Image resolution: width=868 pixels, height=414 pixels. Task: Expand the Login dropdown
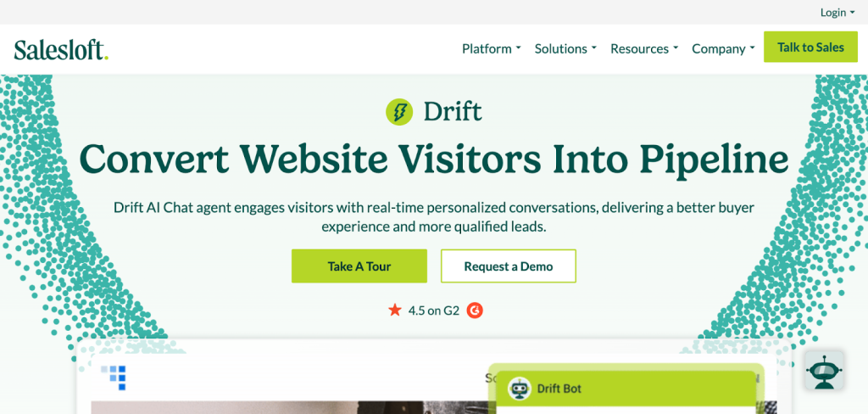pyautogui.click(x=837, y=12)
